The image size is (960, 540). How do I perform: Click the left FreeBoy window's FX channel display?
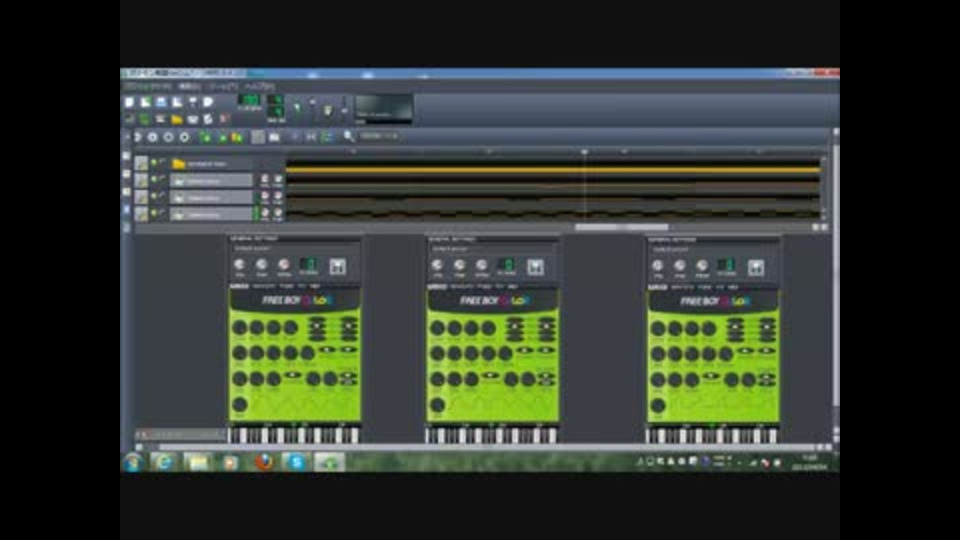309,264
